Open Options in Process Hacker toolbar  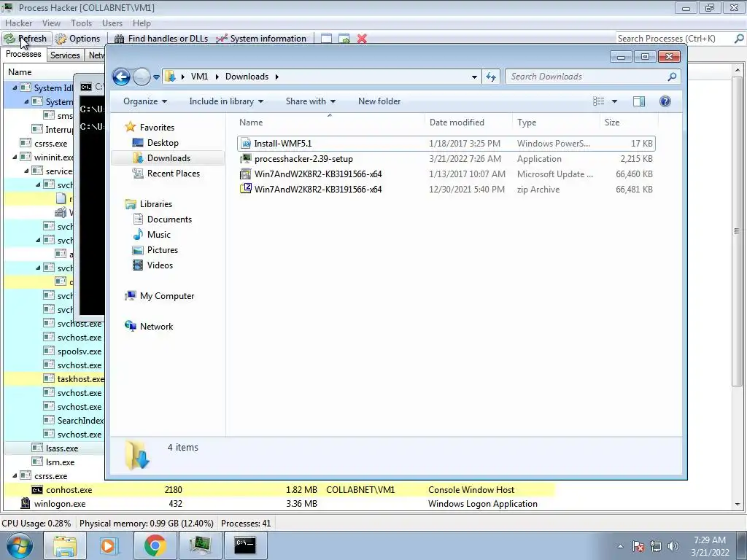(77, 39)
